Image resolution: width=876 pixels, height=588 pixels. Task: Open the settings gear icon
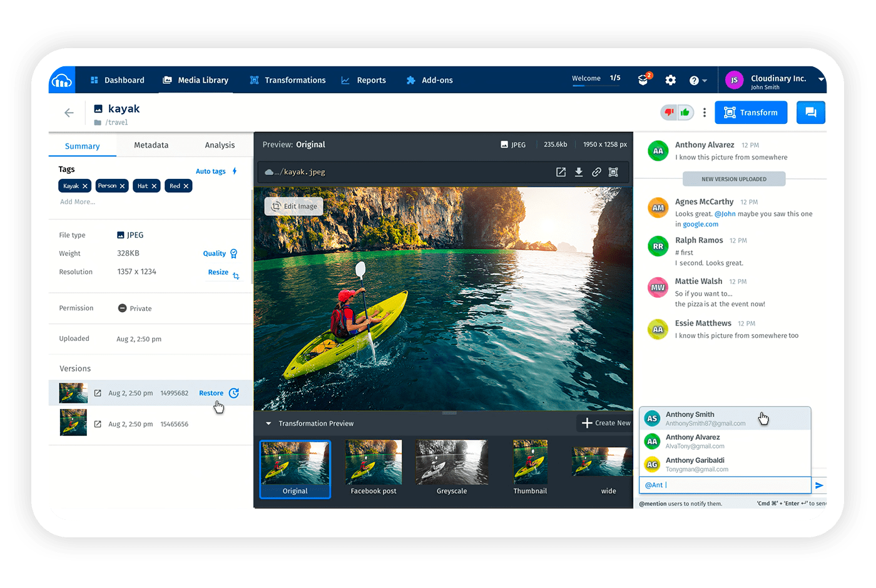click(x=670, y=80)
